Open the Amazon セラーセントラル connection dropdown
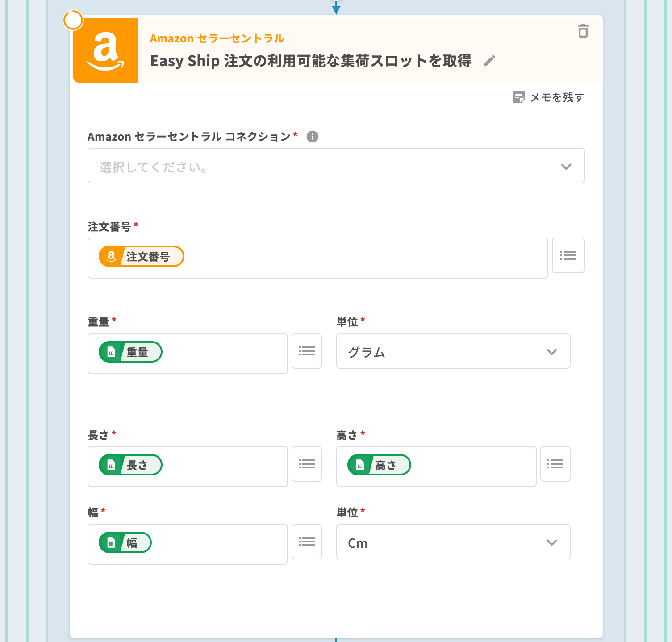The image size is (672, 642). click(x=336, y=166)
